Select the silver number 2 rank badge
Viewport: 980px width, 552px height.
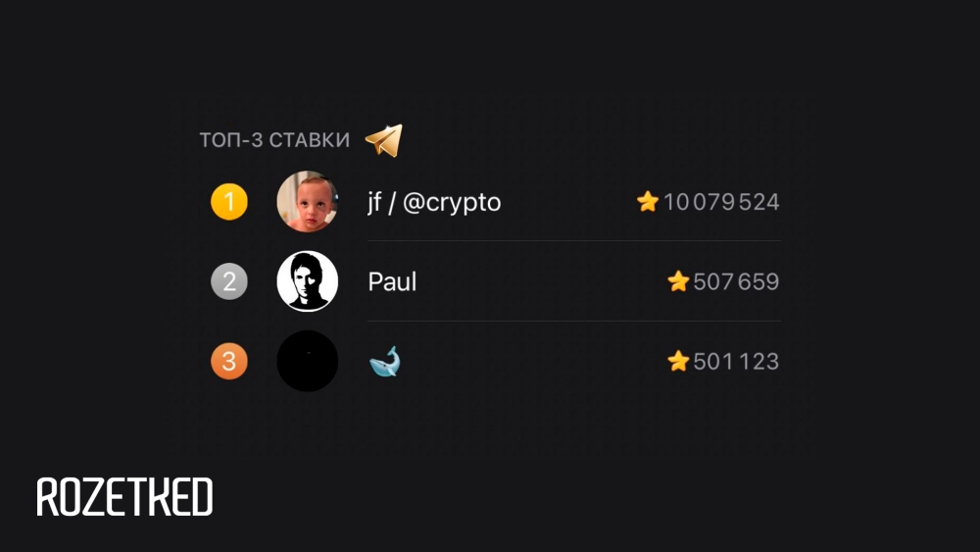(x=229, y=282)
